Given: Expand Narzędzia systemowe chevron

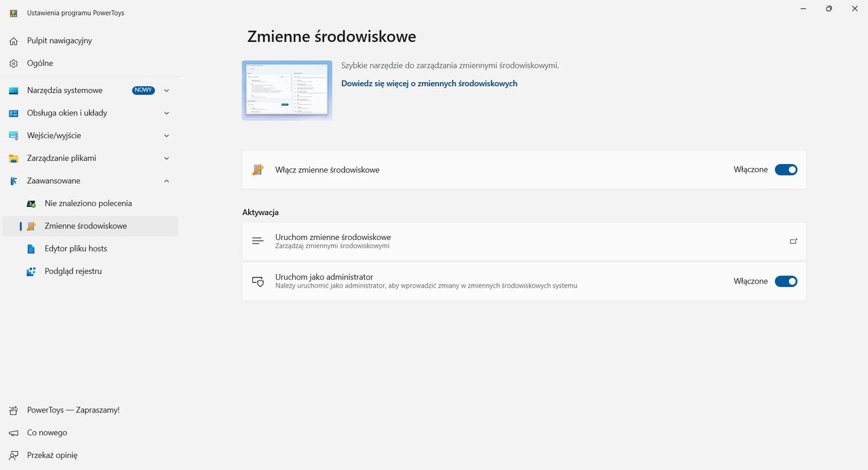Looking at the screenshot, I should coord(167,90).
